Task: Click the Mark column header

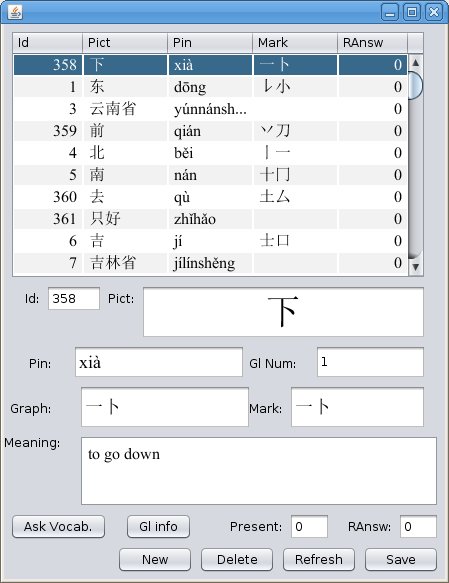Action: pos(295,43)
